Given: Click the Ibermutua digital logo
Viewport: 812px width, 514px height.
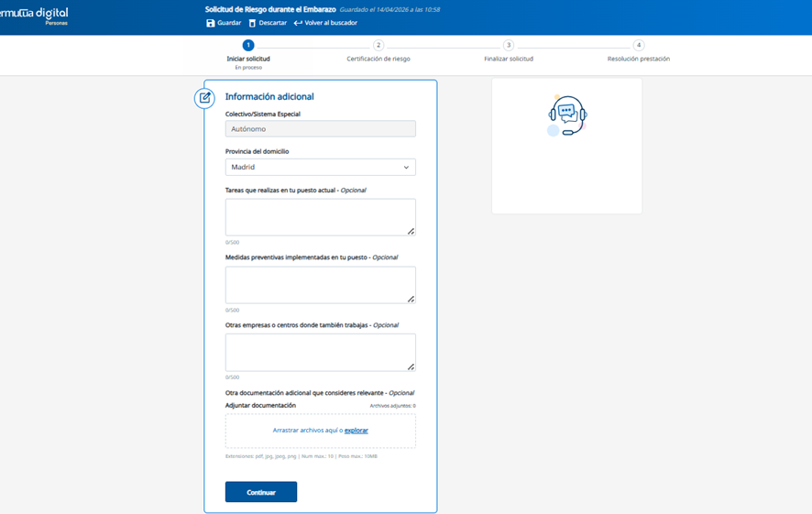Looking at the screenshot, I should [35, 15].
